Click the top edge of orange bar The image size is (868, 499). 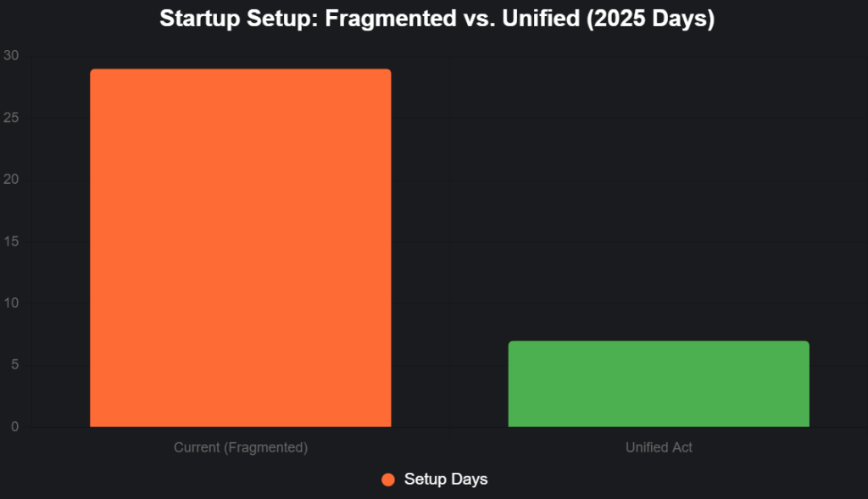pyautogui.click(x=240, y=70)
